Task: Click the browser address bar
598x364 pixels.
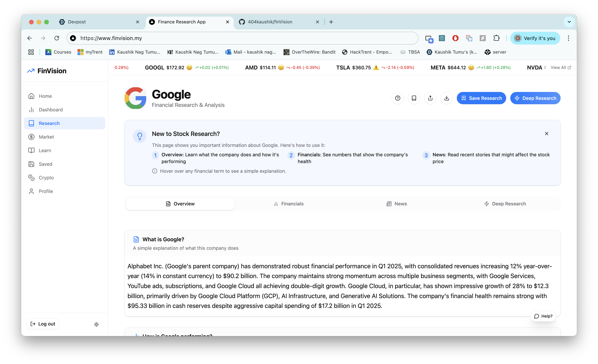Action: (x=243, y=38)
